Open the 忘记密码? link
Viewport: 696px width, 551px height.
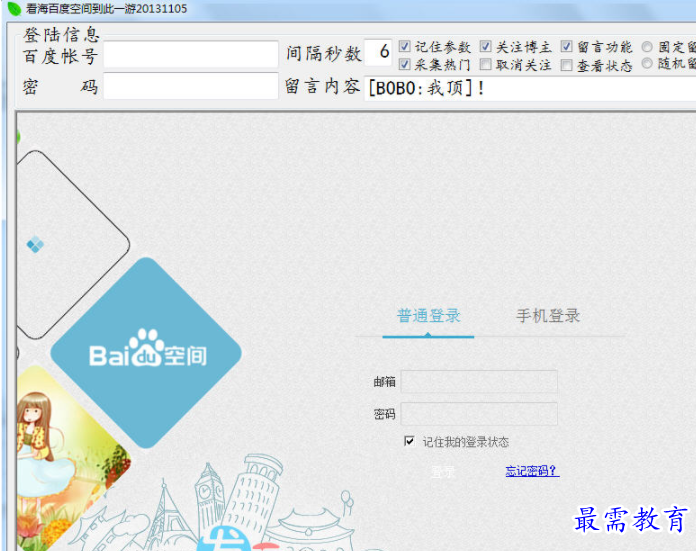coord(532,471)
